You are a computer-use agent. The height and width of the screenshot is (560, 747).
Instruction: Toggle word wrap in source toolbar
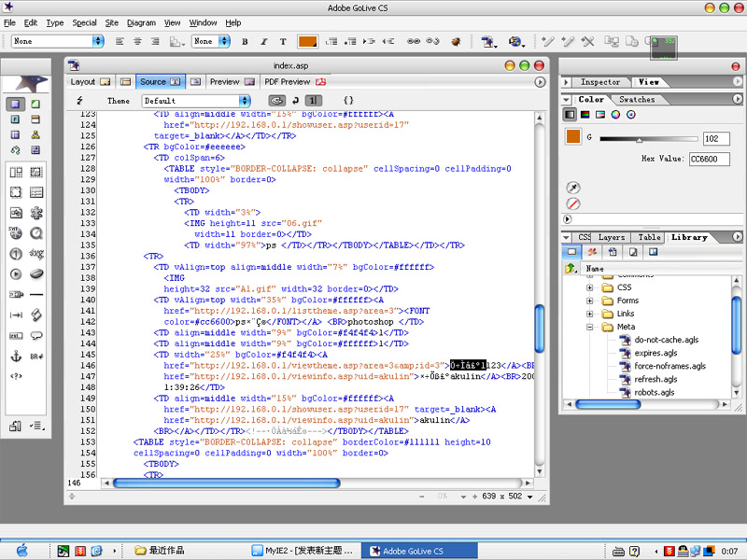coord(295,101)
